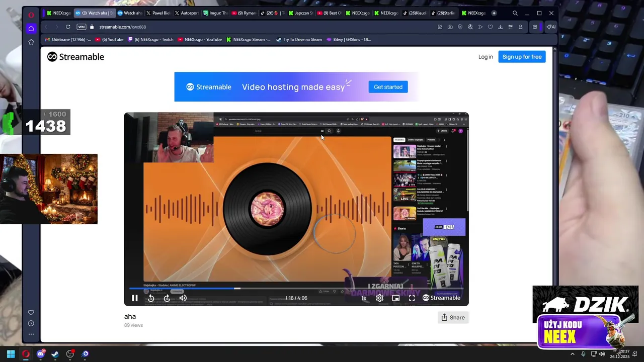Open sidebar three-dots more menu
The height and width of the screenshot is (362, 644).
coord(31,334)
